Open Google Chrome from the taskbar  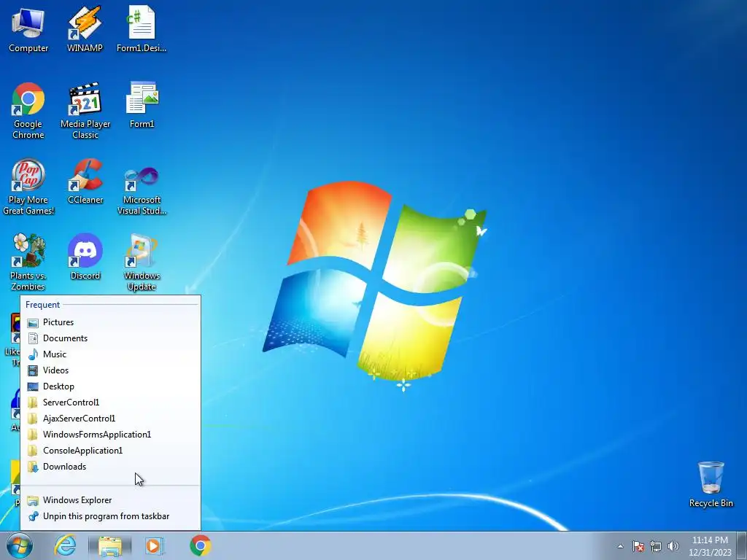click(x=200, y=545)
